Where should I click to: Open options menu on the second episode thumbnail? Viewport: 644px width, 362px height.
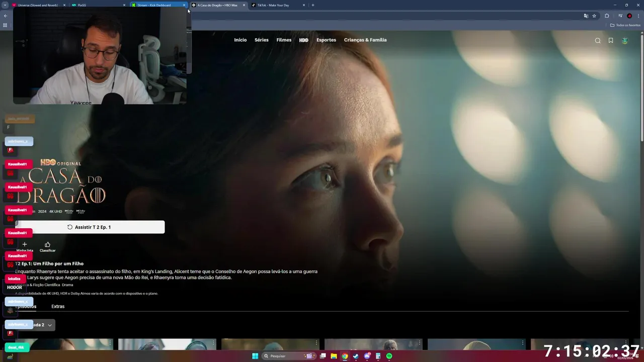213,343
